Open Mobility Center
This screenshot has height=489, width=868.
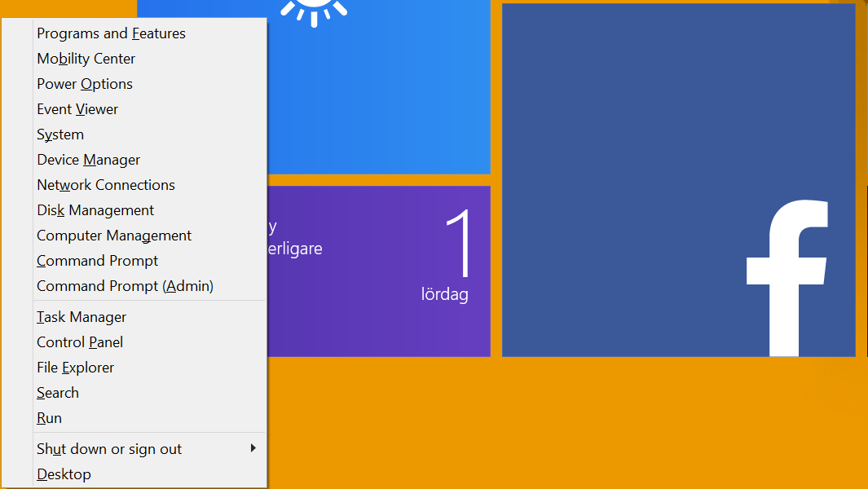click(149, 59)
